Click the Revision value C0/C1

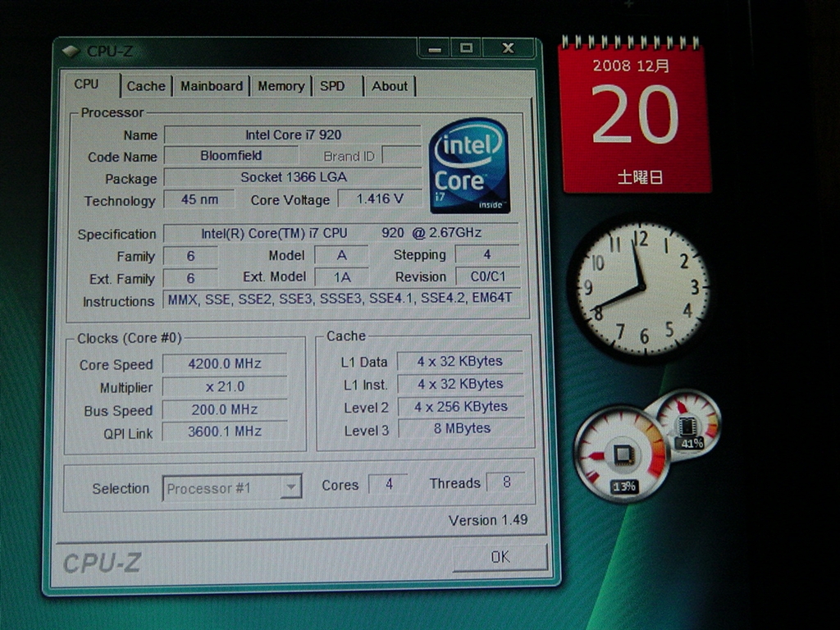point(487,276)
